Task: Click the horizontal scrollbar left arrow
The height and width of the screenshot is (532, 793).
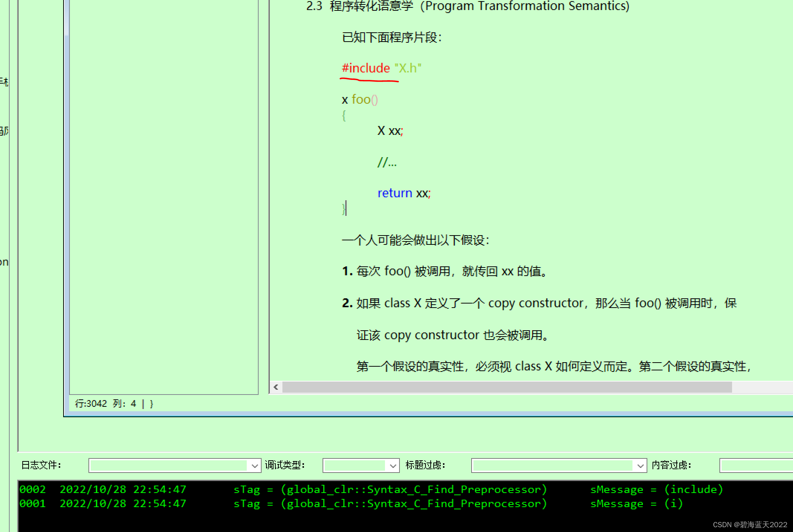Action: click(276, 387)
